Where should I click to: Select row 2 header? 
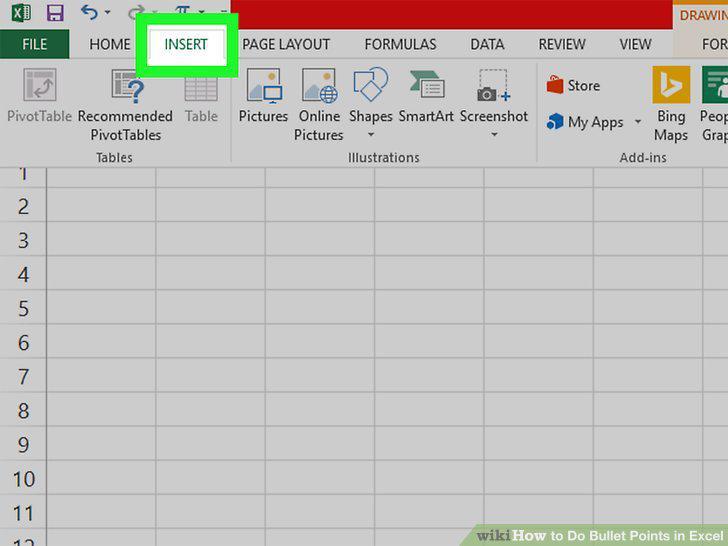[23, 206]
